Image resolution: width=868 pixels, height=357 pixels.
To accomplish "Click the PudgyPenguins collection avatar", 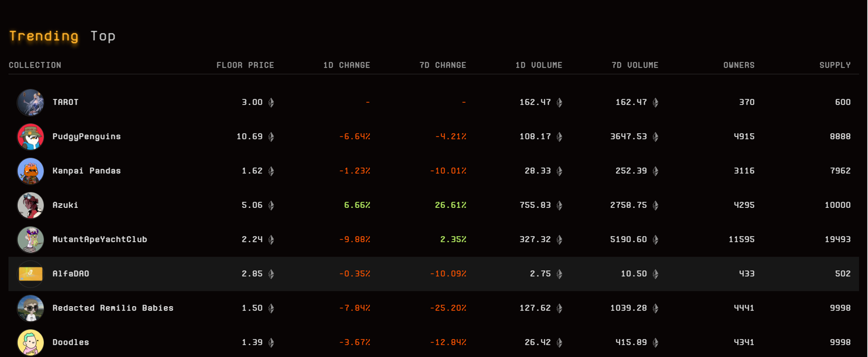I will pos(30,137).
